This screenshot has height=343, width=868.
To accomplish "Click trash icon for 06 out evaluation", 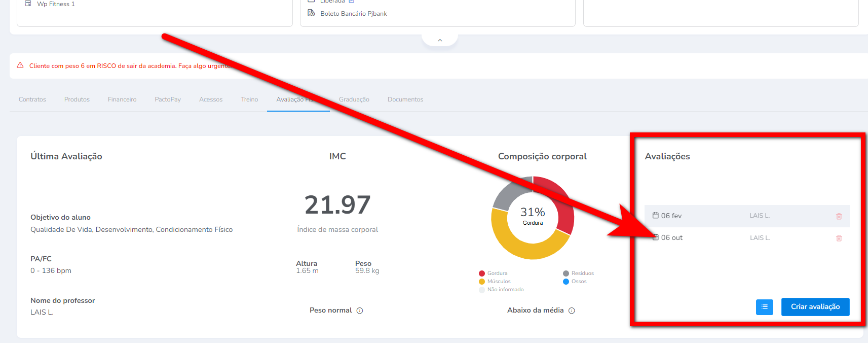I will [839, 238].
